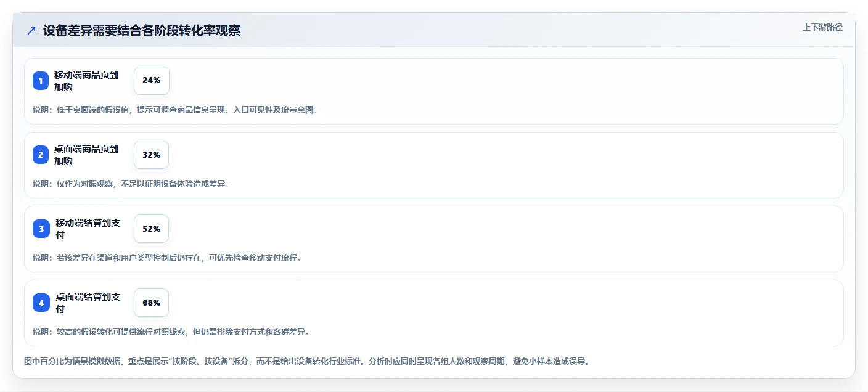868x392 pixels.
Task: Click the note starting 说明：仅作为对照观察
Action: (131, 184)
